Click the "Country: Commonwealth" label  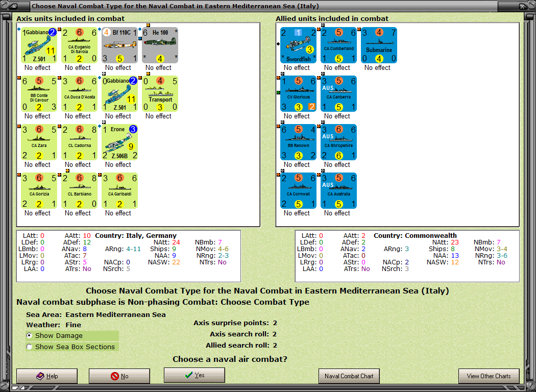pos(415,235)
